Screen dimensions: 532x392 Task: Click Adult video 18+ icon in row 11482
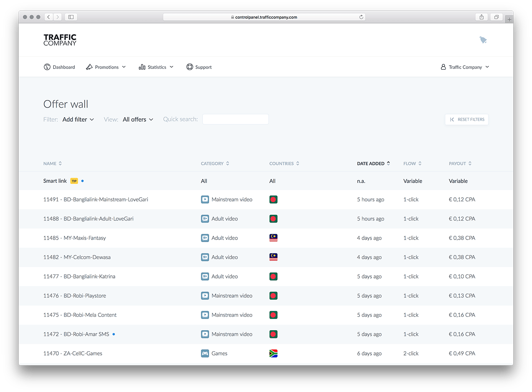pyautogui.click(x=205, y=257)
